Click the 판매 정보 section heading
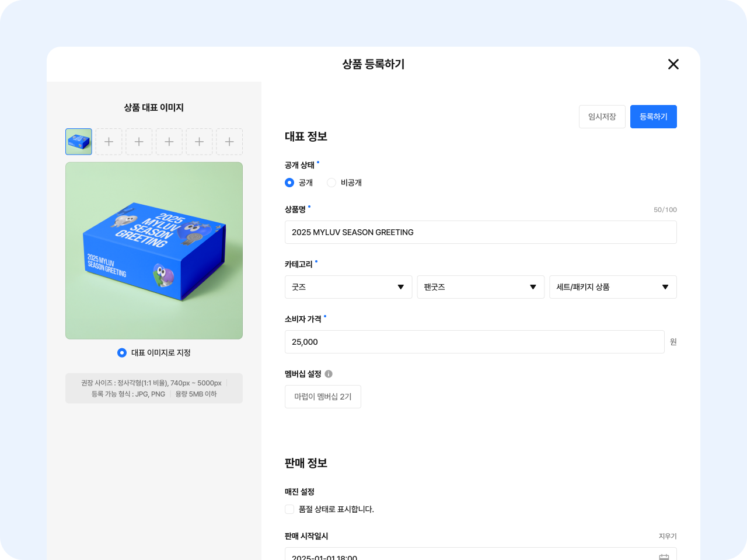This screenshot has width=747, height=560. pos(306,463)
